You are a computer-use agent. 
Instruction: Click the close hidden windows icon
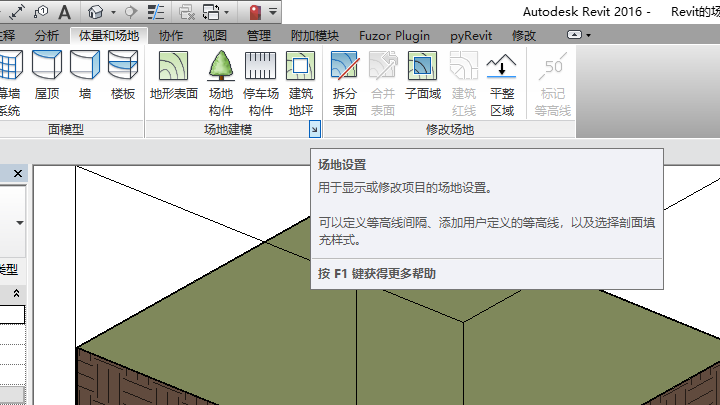pyautogui.click(x=186, y=12)
